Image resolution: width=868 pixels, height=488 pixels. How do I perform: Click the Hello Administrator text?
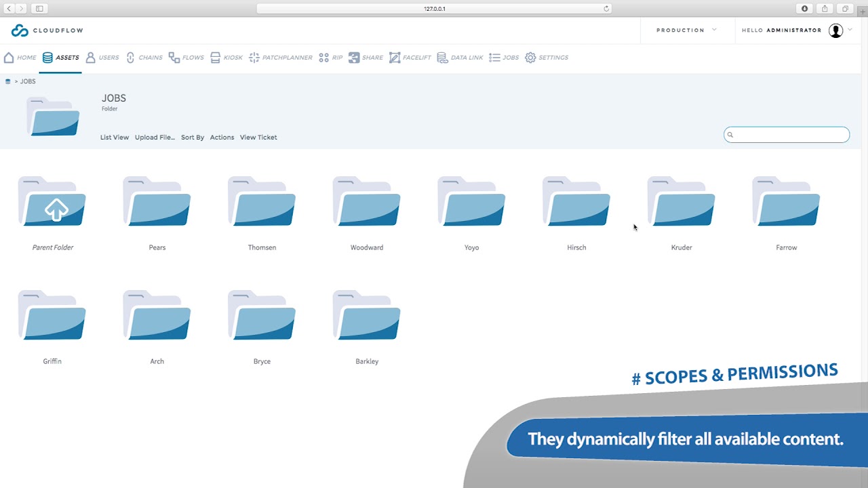click(781, 30)
